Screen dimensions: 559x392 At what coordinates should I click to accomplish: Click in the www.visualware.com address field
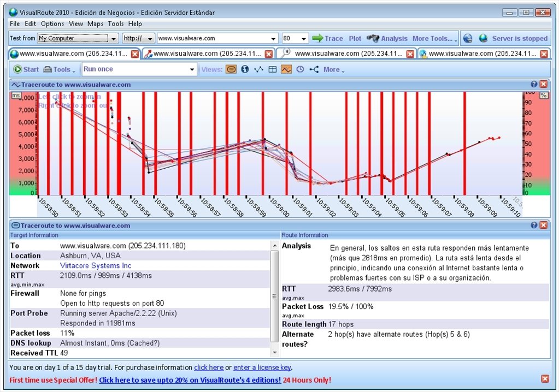pos(213,38)
